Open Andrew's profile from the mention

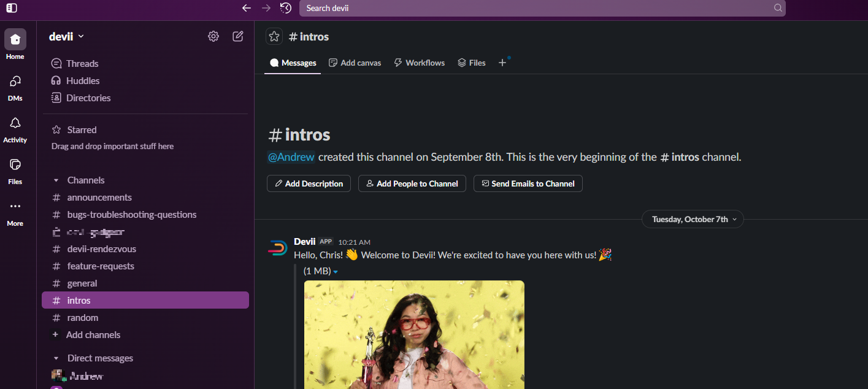(291, 156)
